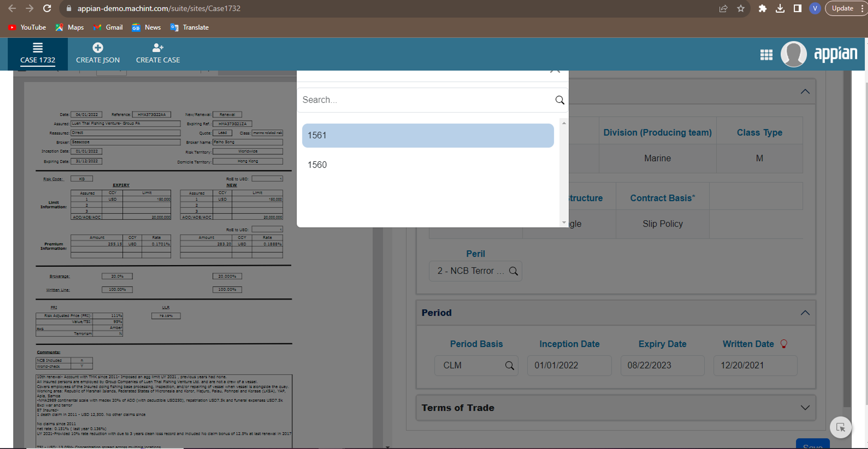Collapse the top section chevron
The image size is (868, 449).
[805, 92]
